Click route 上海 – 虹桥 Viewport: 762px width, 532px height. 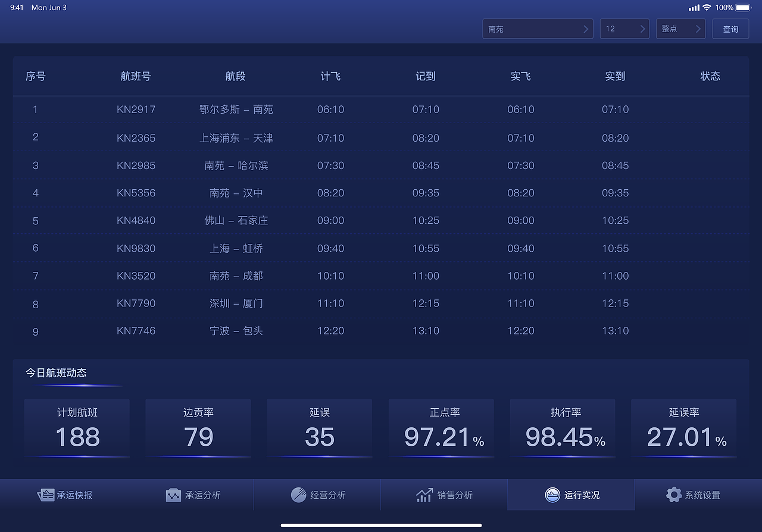tap(236, 248)
